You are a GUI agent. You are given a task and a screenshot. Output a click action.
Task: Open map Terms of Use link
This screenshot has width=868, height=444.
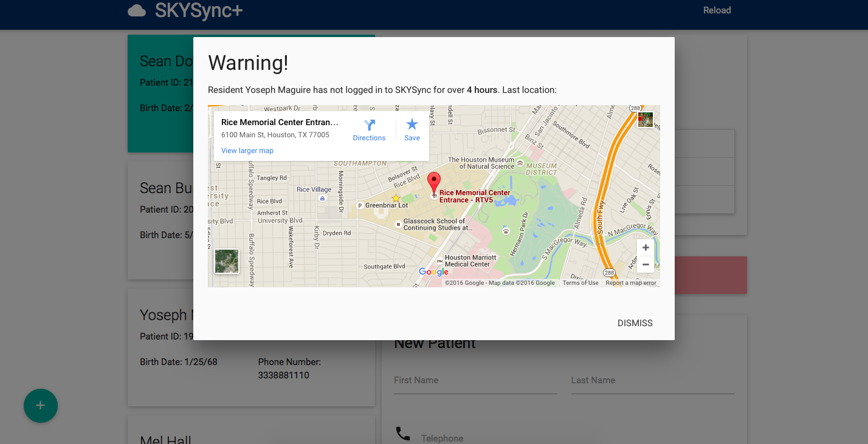(580, 283)
